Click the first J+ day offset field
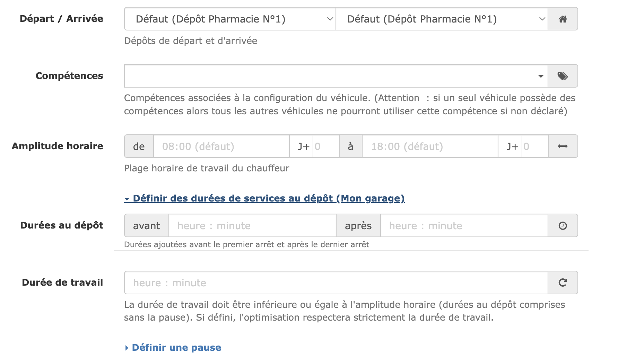This screenshot has width=644, height=358. coord(325,146)
